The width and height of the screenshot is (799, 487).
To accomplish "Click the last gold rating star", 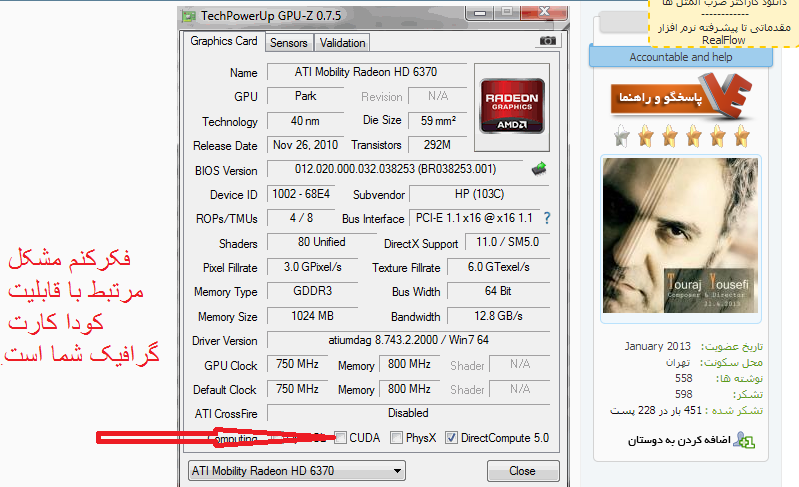I will [741, 136].
